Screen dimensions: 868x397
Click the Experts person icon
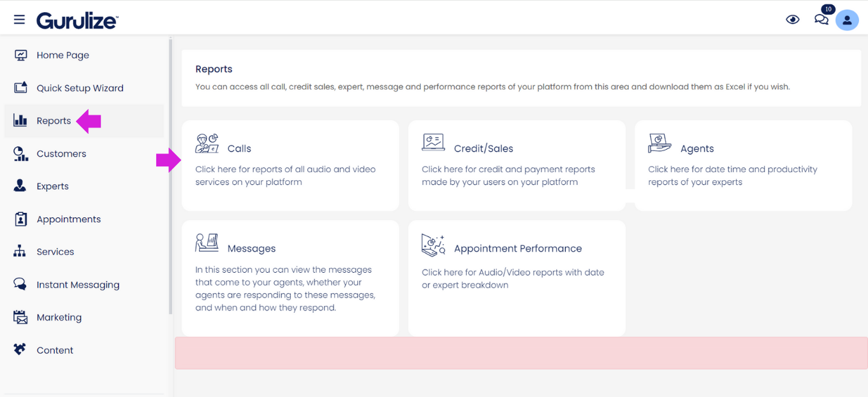pos(20,186)
